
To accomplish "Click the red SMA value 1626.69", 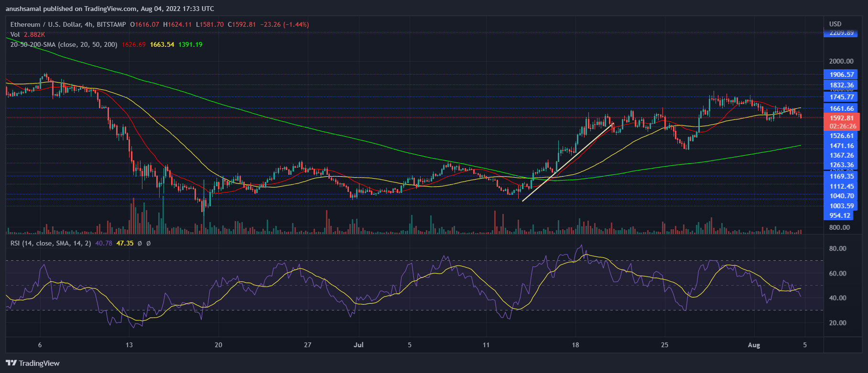I will pyautogui.click(x=134, y=44).
